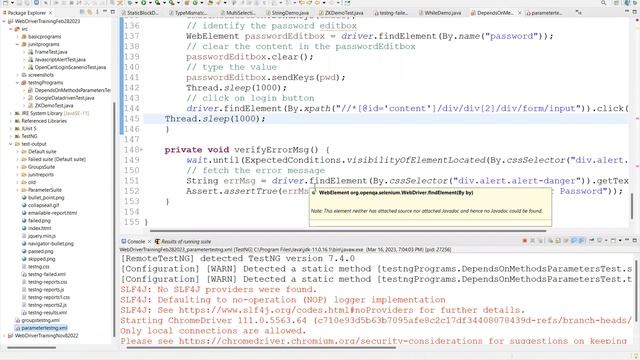Click the Clear Console icon

(551, 241)
